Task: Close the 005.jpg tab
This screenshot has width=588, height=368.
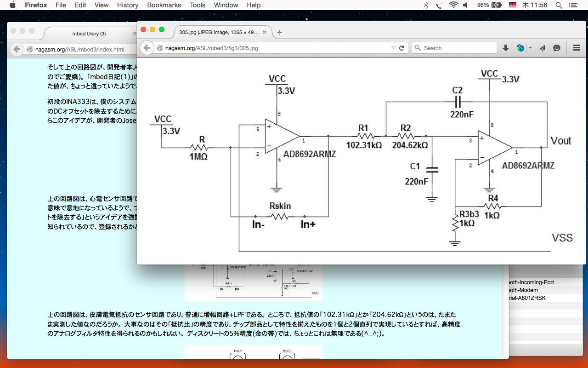Action: [x=265, y=32]
